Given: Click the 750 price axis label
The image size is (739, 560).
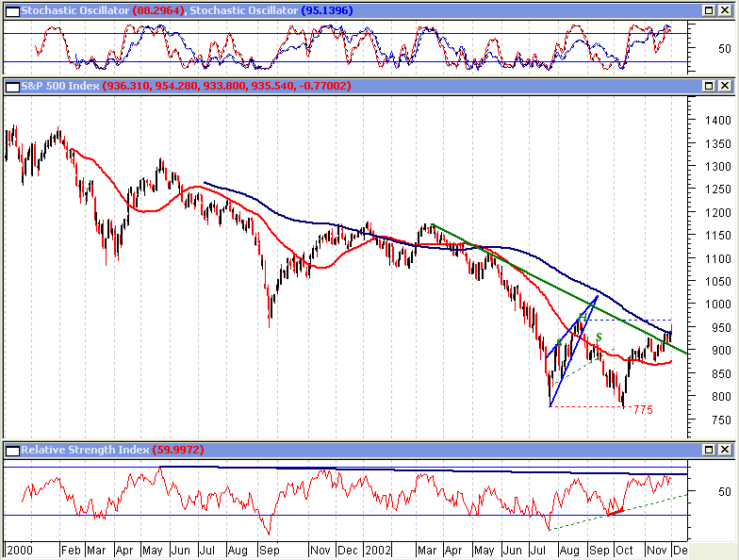Looking at the screenshot, I should tap(721, 420).
